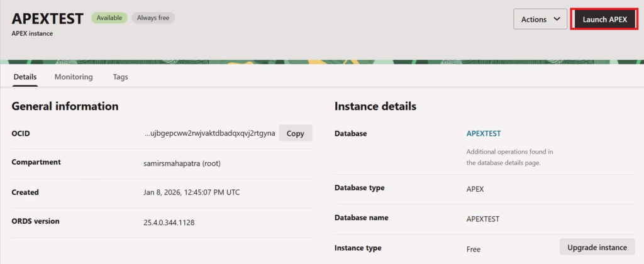The height and width of the screenshot is (264, 644).
Task: Click the additional operations note under Database
Action: [x=509, y=157]
